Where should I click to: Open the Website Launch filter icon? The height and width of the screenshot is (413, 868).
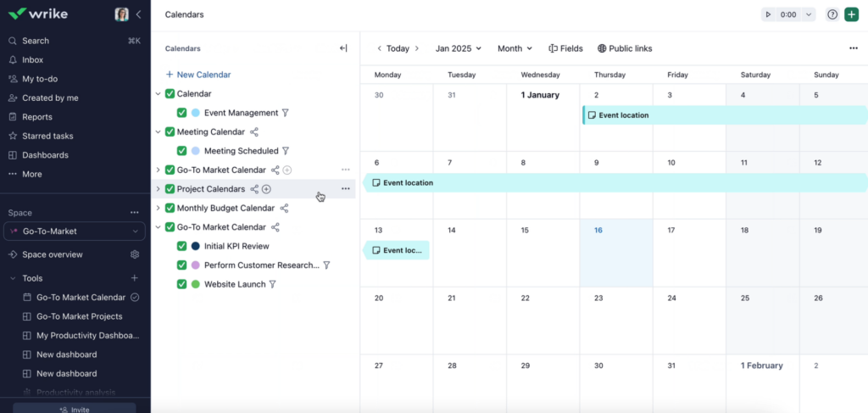point(272,284)
